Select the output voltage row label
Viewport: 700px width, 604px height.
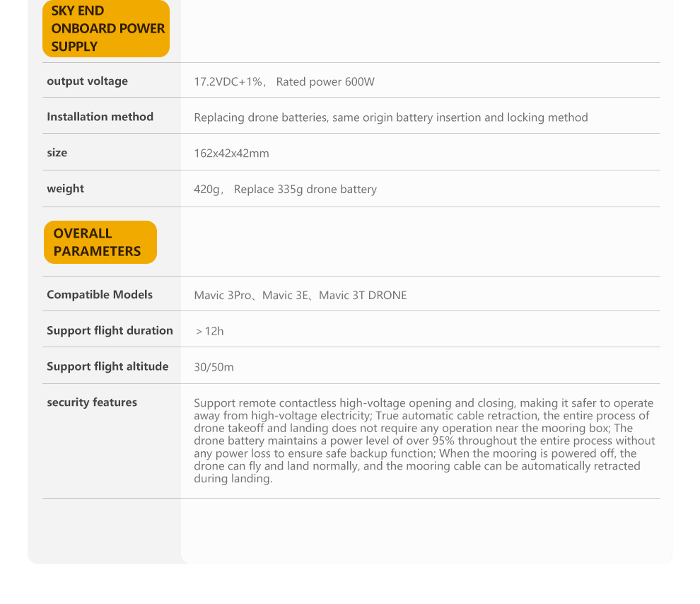tap(88, 81)
